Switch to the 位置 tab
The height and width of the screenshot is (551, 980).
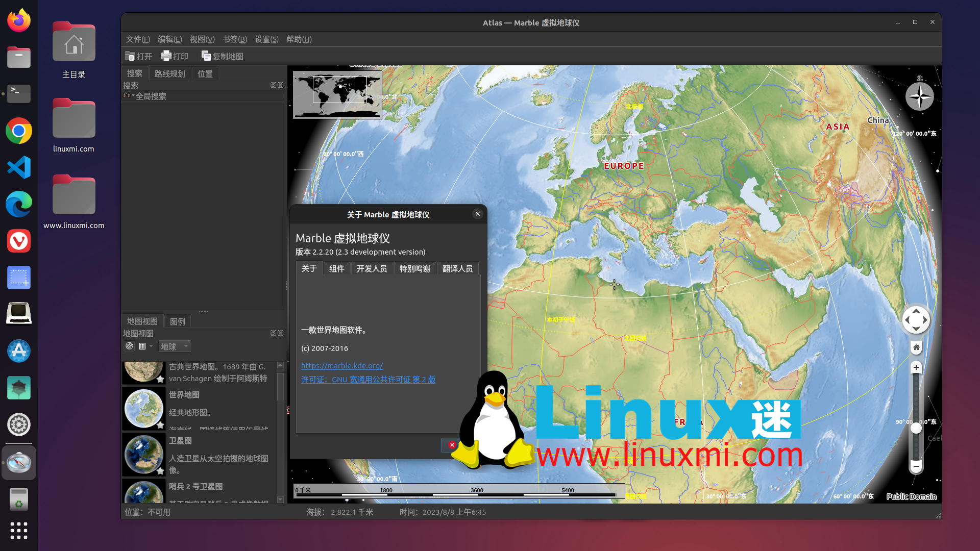(x=205, y=74)
